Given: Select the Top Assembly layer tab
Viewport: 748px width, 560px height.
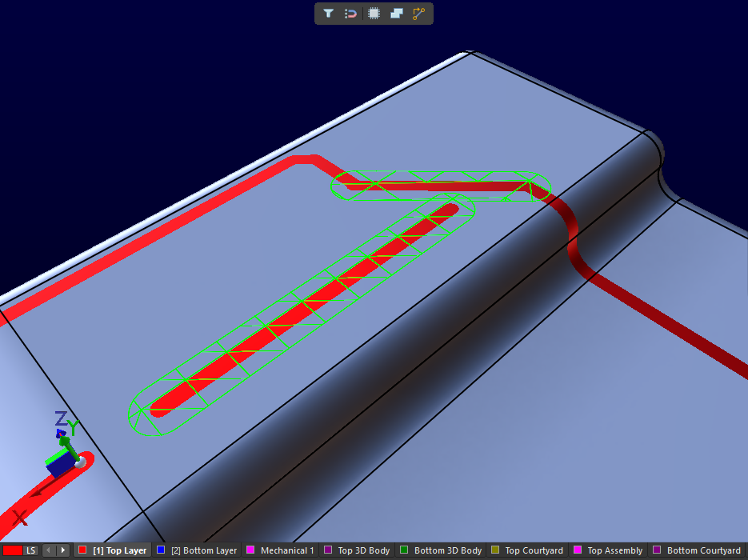Looking at the screenshot, I should [x=614, y=550].
